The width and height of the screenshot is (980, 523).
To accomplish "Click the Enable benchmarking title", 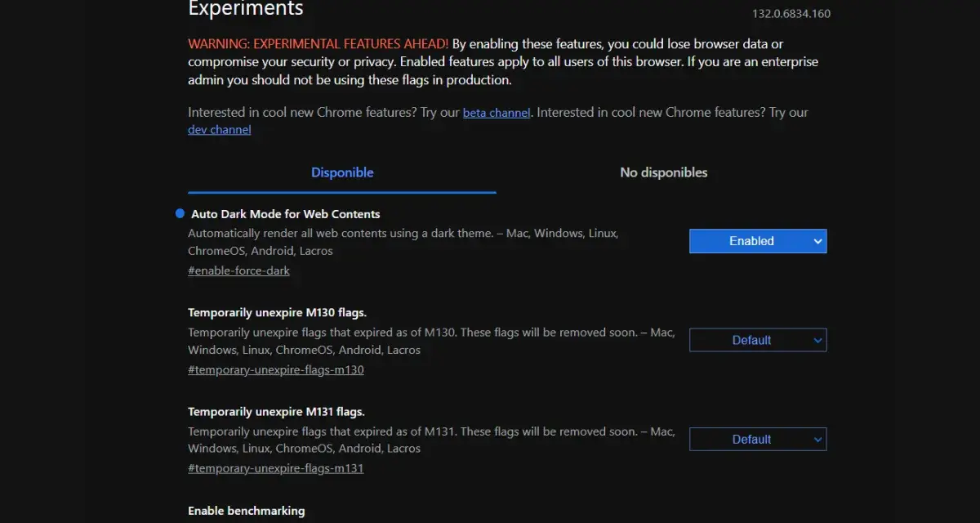I will 247,511.
